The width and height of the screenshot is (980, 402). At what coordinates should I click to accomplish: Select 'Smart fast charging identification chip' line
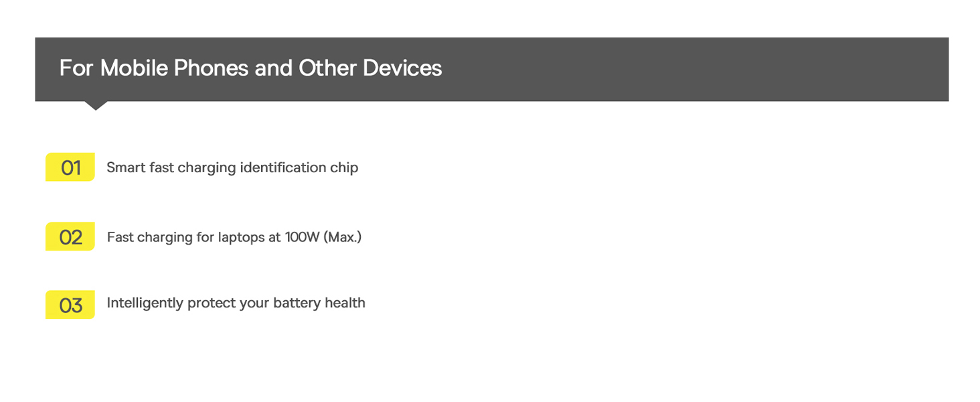pyautogui.click(x=232, y=167)
